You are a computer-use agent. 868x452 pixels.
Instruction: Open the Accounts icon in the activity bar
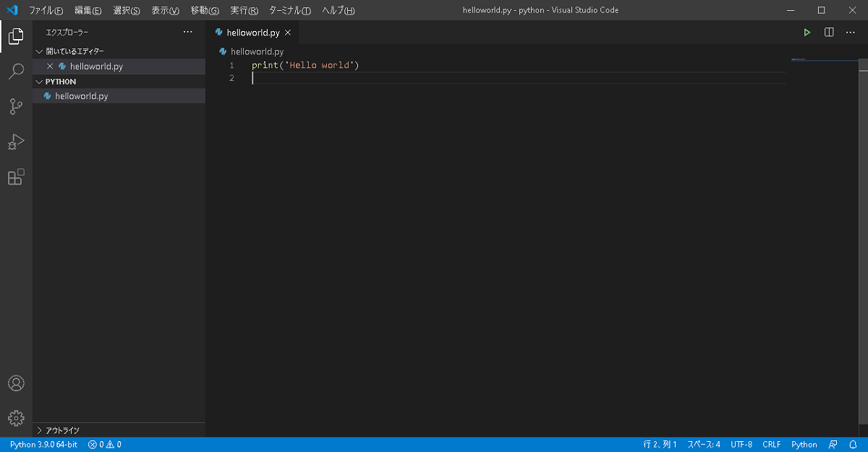(16, 383)
